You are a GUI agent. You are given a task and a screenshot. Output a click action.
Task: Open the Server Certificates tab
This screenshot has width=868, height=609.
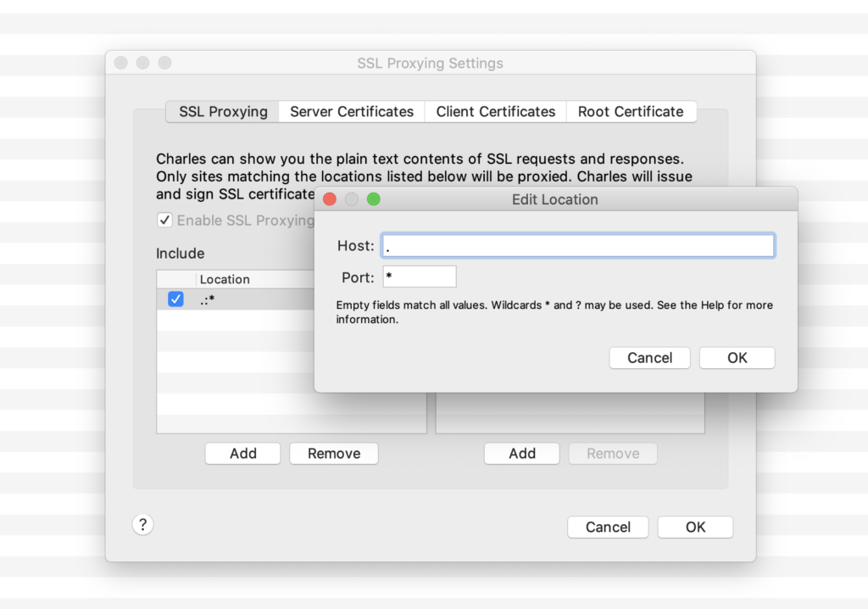point(352,112)
